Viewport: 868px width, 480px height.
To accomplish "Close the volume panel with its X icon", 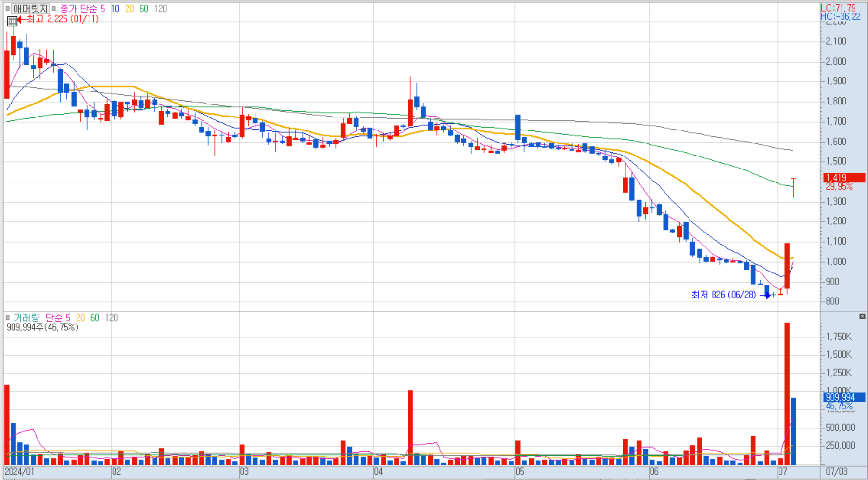I will pyautogui.click(x=862, y=316).
